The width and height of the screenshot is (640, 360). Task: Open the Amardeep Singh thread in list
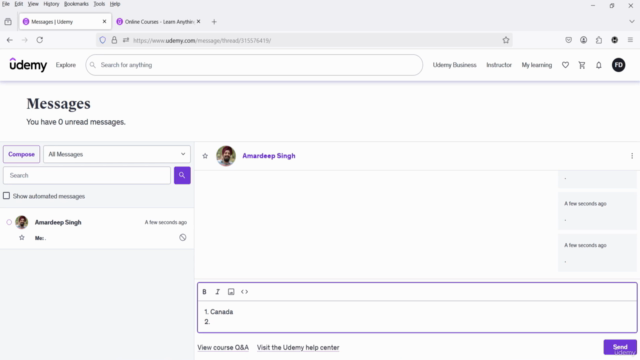click(x=97, y=229)
